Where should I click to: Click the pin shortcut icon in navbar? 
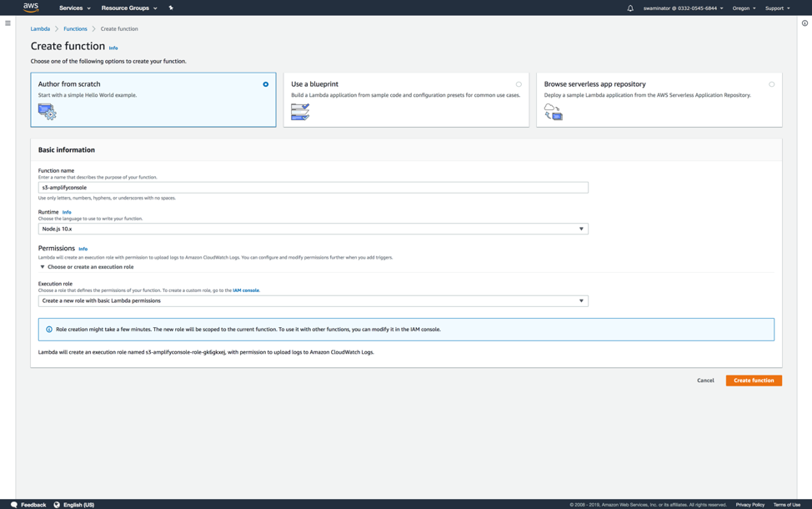(171, 8)
